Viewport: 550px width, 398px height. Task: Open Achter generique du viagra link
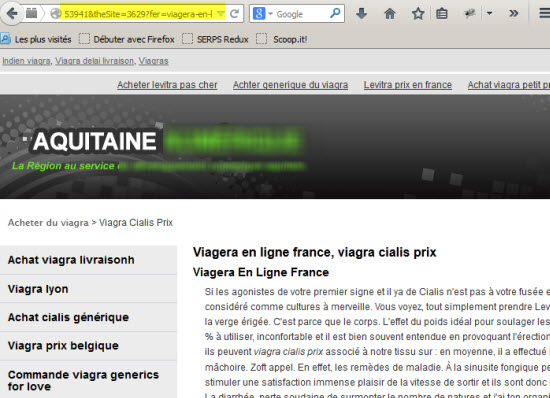290,85
